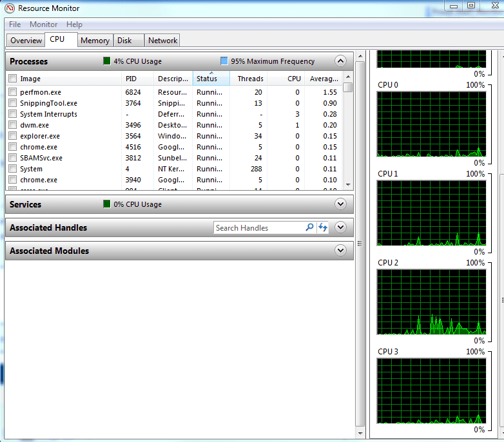Expand the Associated Handles section
The image size is (504, 442).
tap(340, 227)
